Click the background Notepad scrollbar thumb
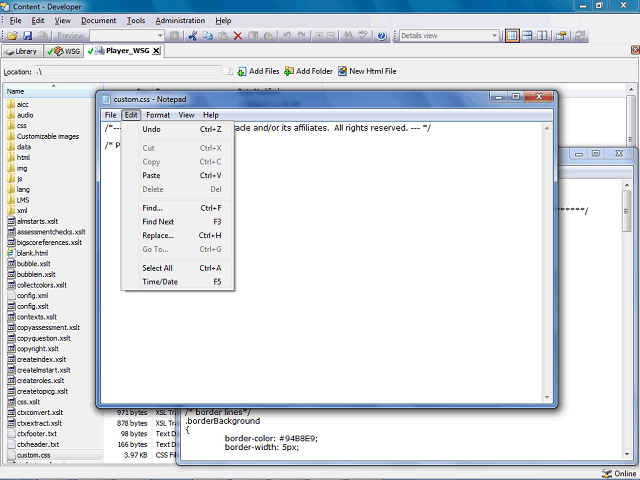The height and width of the screenshot is (480, 640). tap(626, 211)
